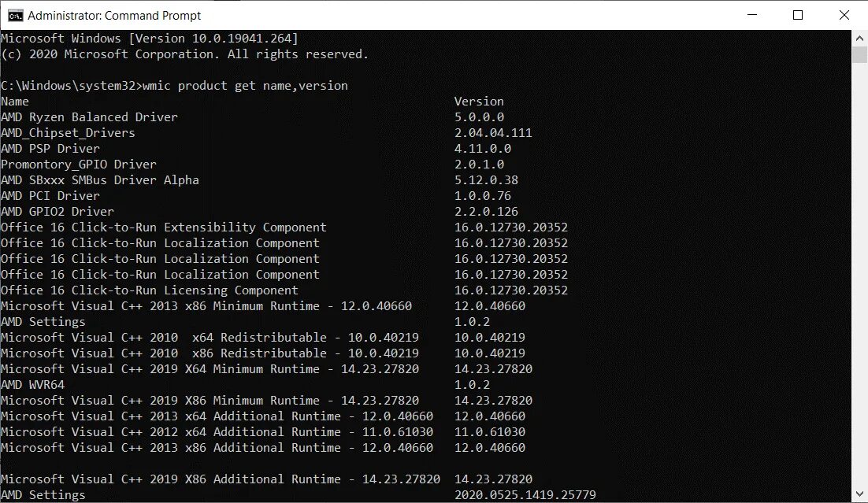Click version value '5.12.0.38'
The image size is (868, 503).
[x=487, y=180]
